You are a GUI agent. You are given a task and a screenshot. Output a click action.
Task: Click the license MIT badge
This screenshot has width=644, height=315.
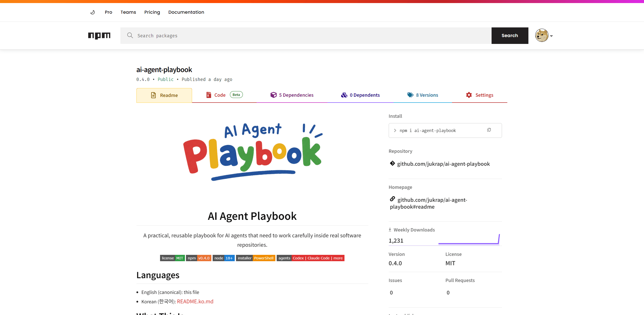(x=172, y=258)
